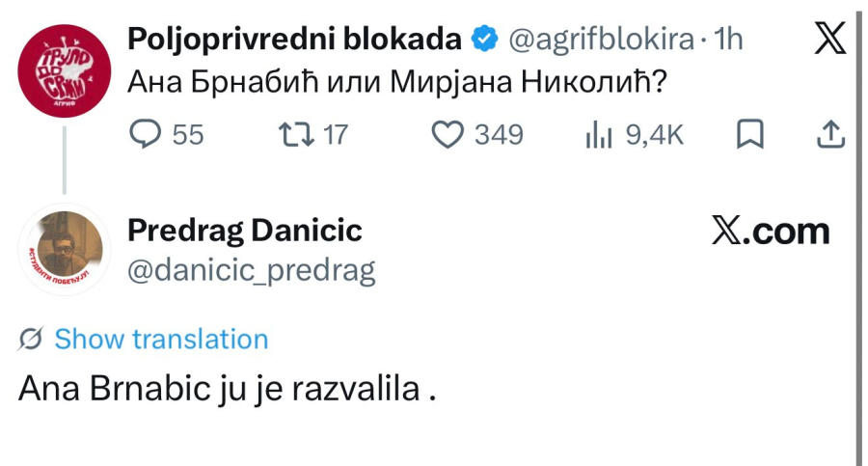
Task: Click the repost arrows icon
Action: tap(296, 135)
